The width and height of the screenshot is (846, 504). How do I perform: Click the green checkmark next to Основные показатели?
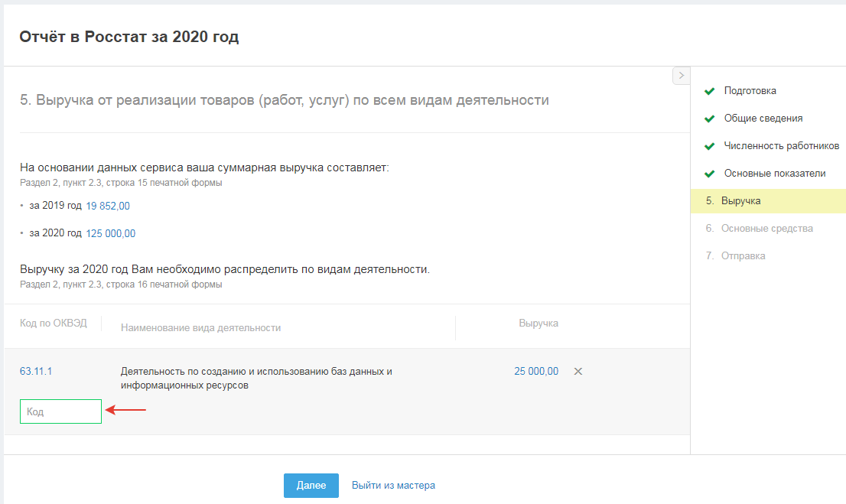pyautogui.click(x=710, y=174)
